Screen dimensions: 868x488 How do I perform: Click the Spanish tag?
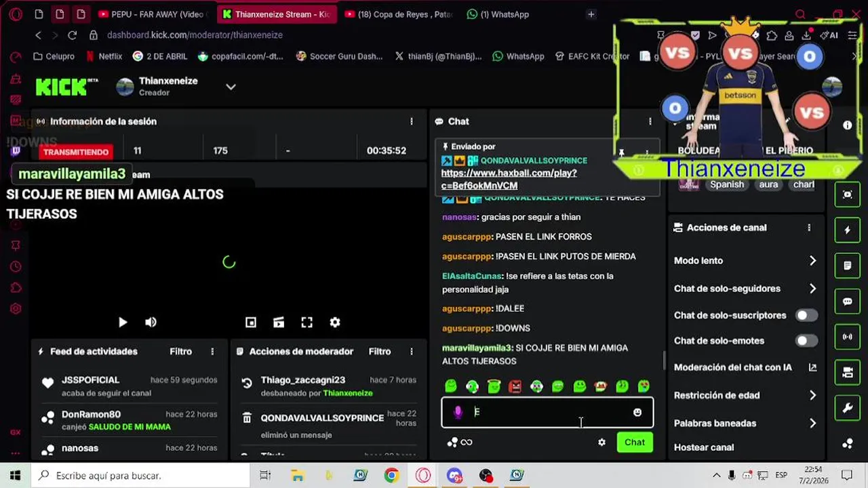coord(727,184)
